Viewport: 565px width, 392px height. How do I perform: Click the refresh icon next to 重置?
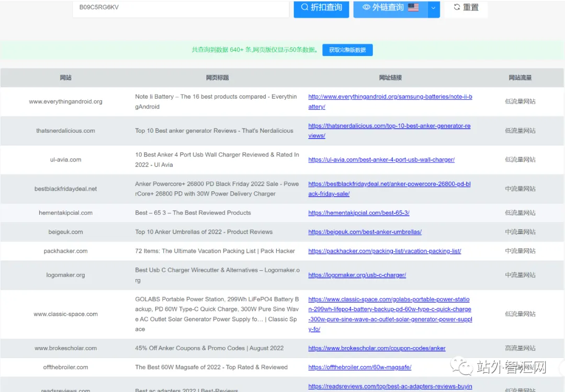click(457, 7)
